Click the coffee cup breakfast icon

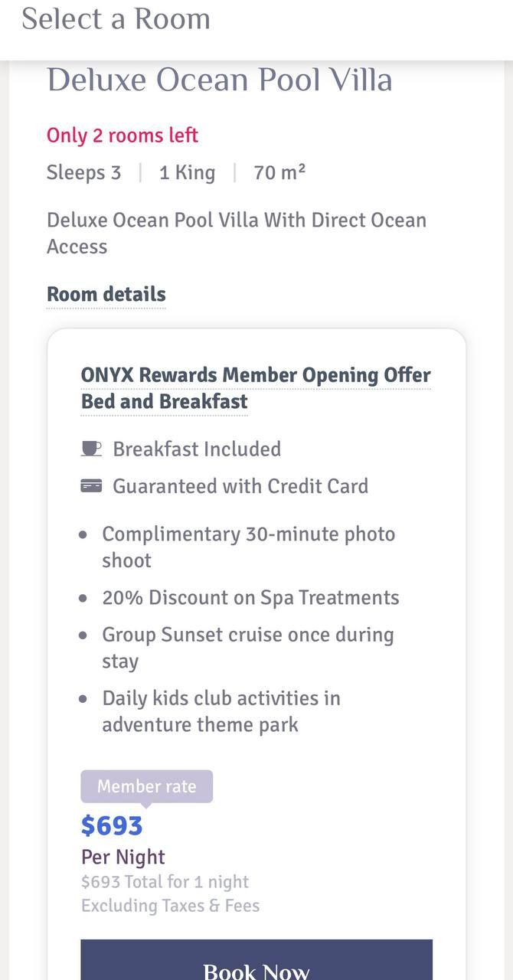pos(91,449)
